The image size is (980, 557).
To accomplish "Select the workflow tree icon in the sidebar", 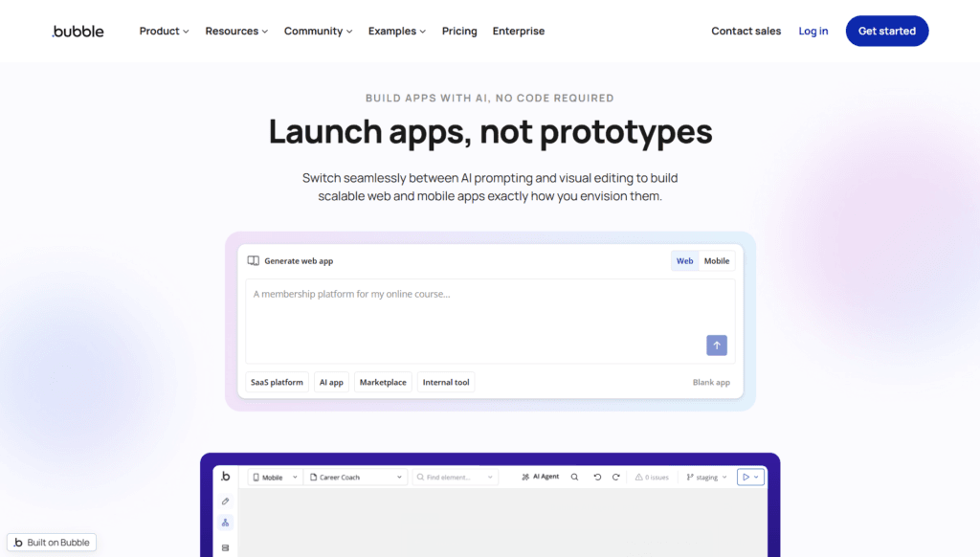I will (225, 523).
